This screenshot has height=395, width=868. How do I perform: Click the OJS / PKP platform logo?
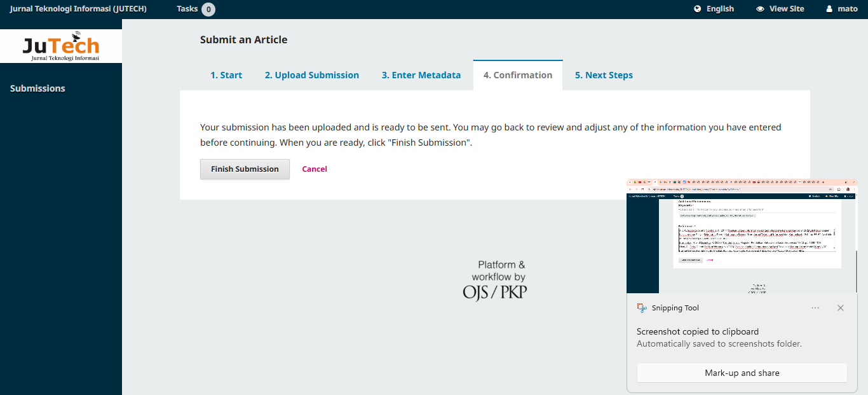[494, 280]
